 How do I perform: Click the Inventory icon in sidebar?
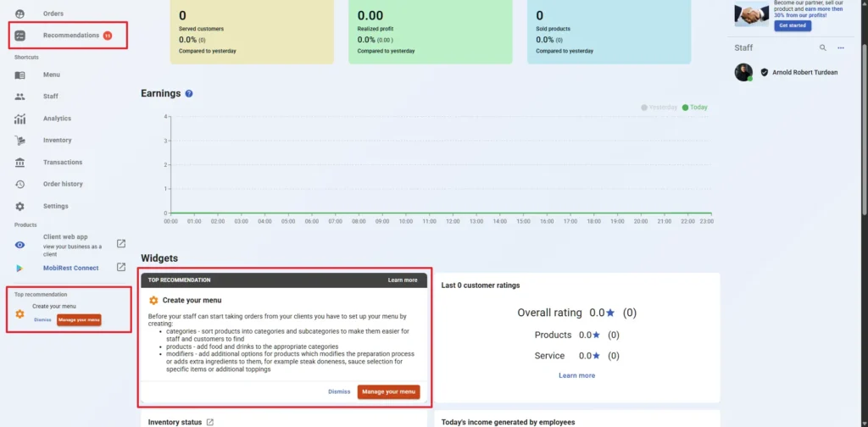(20, 141)
